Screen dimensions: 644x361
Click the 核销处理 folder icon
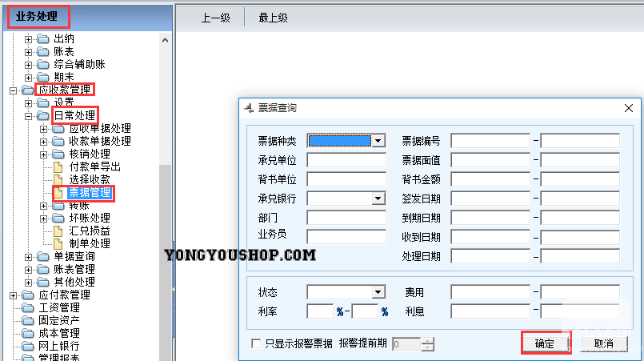(58, 154)
